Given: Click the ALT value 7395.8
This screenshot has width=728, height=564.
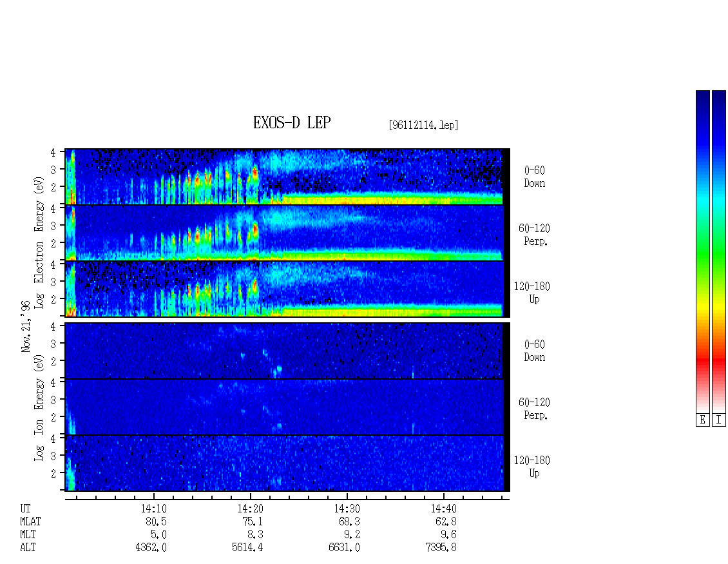Looking at the screenshot, I should coord(441,548).
